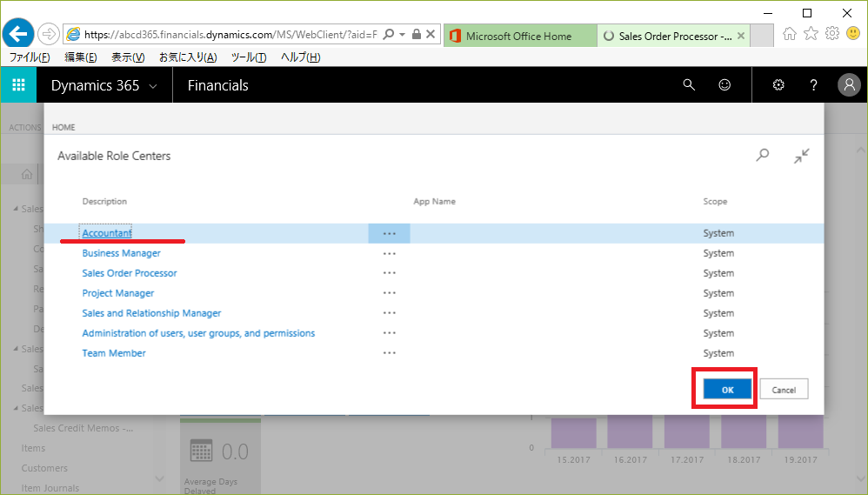Image resolution: width=868 pixels, height=495 pixels.
Task: Open the ellipsis menu for Sales Order Processor
Action: pos(389,273)
